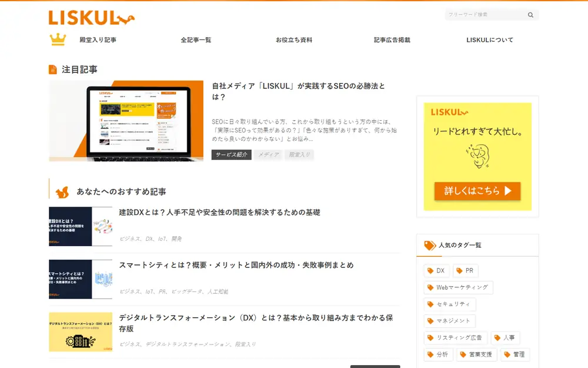
Task: Select the メディア category tag
Action: click(x=268, y=155)
